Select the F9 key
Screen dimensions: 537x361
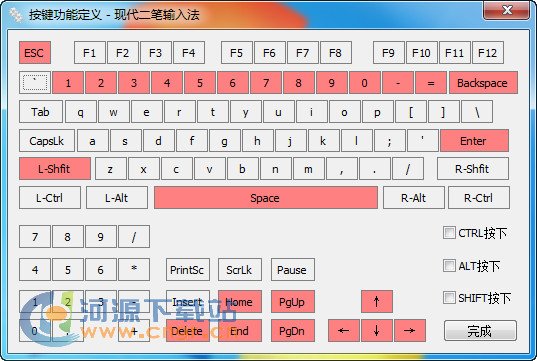[388, 53]
